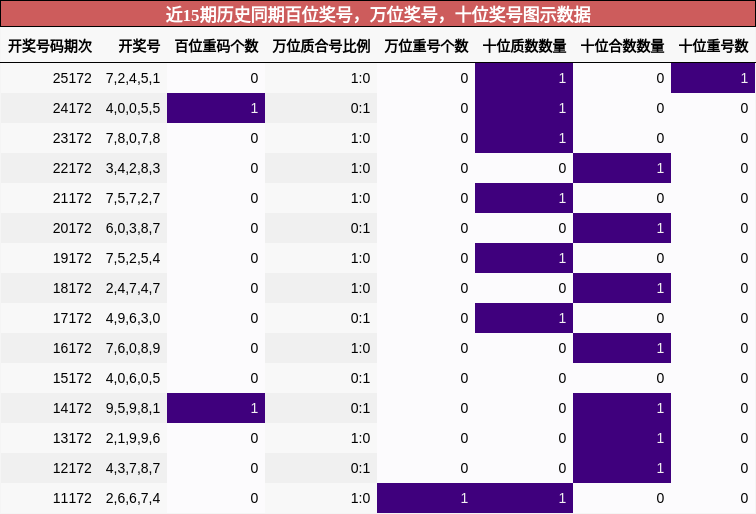Click purple 十位合数数量 cell in row 20172

[x=622, y=228]
